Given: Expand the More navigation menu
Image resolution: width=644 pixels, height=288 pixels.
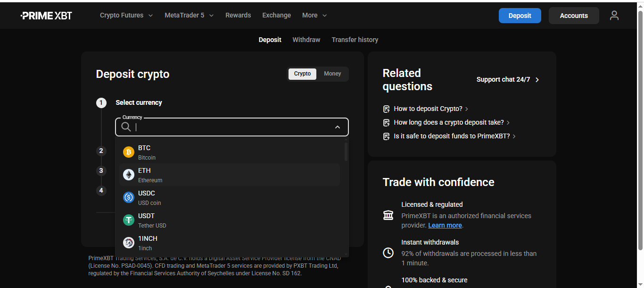Looking at the screenshot, I should point(314,15).
